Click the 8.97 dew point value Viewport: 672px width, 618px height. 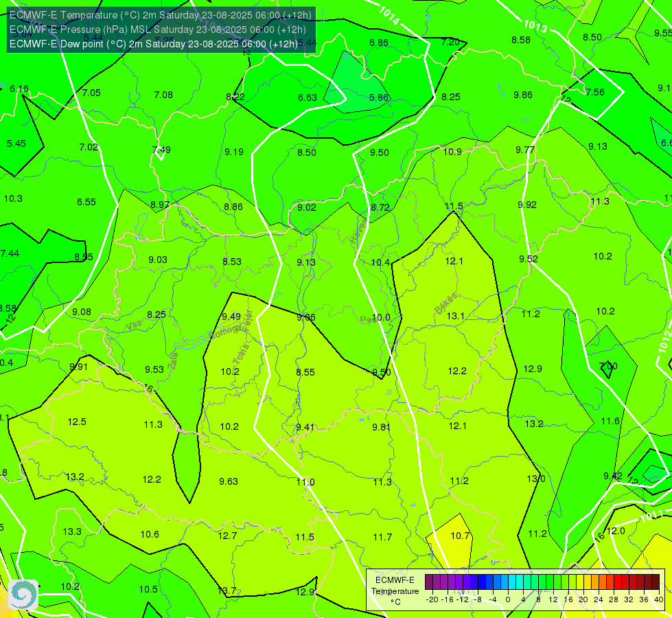click(x=160, y=205)
